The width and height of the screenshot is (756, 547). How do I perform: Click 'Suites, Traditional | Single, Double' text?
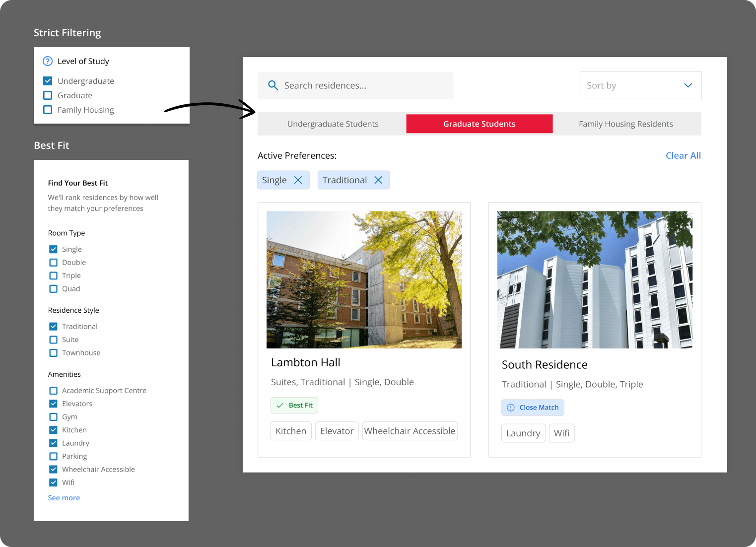click(343, 382)
